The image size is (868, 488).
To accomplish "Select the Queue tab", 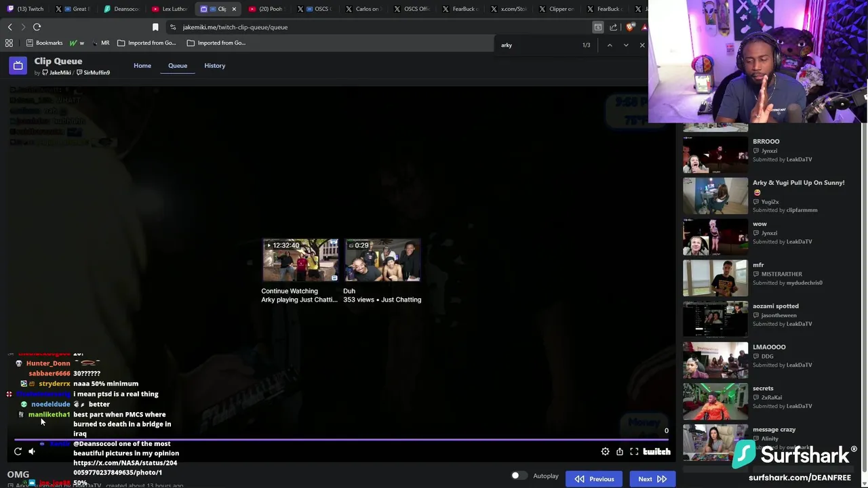I will (x=178, y=66).
